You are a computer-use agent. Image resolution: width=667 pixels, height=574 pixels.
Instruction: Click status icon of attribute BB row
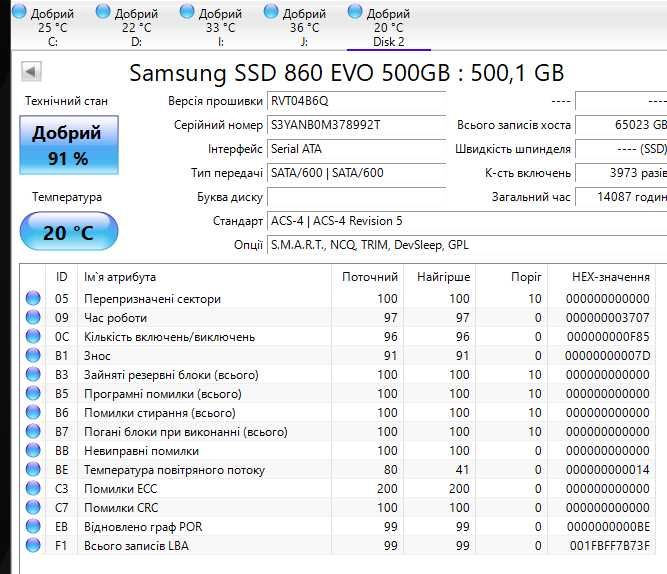33,451
